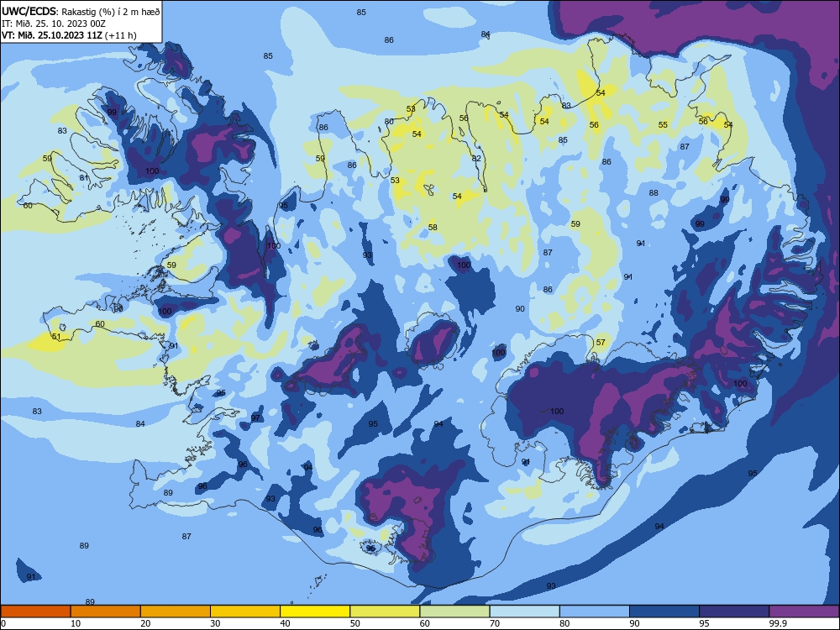Click the 0–10% dark orange legend swatch
This screenshot has width=840, height=630.
35,612
